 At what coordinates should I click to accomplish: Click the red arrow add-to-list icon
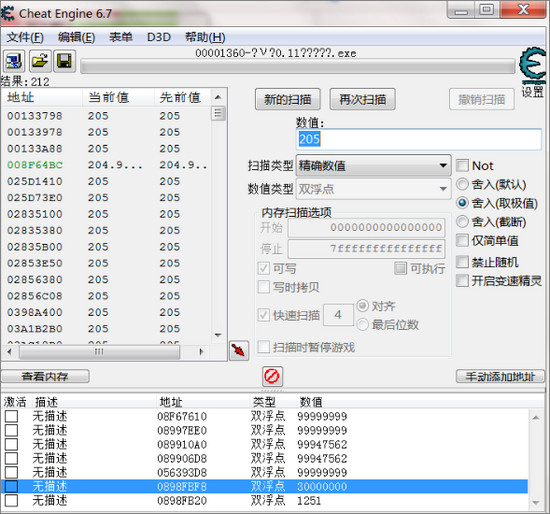pos(239,351)
